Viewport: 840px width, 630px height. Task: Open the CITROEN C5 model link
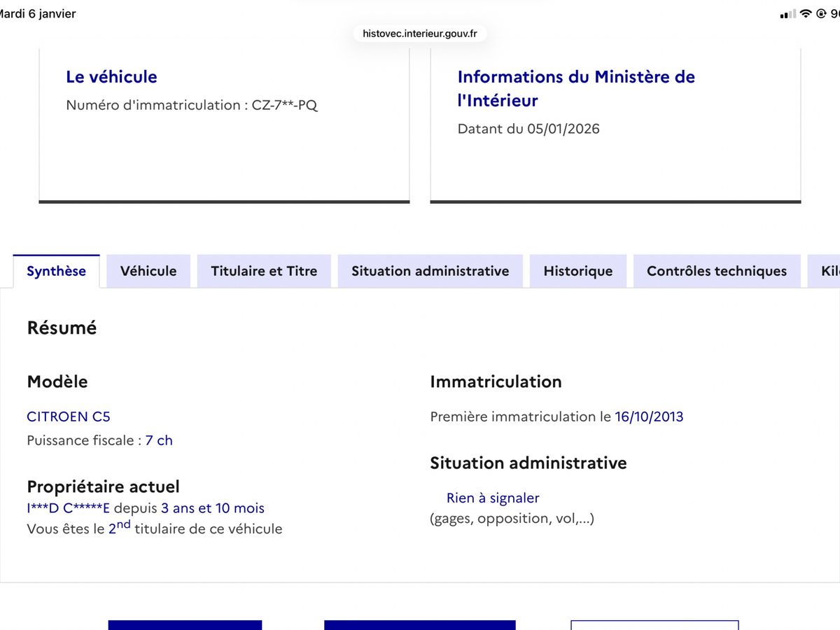(x=68, y=416)
